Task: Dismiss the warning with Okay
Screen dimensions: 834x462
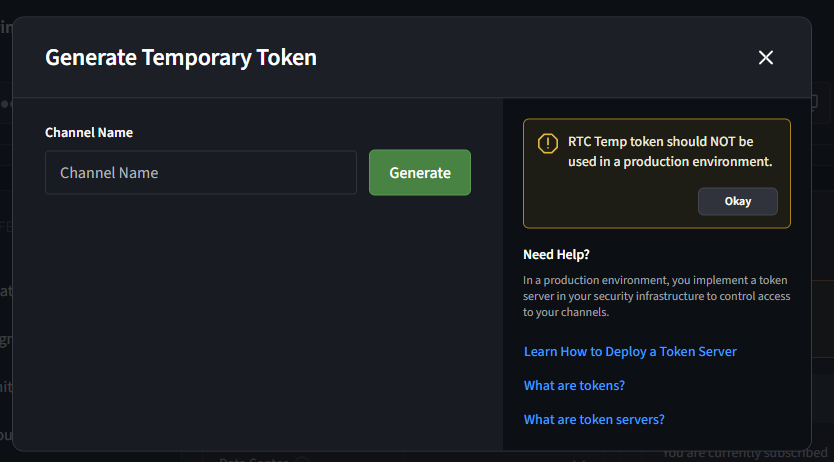Action: tap(737, 201)
